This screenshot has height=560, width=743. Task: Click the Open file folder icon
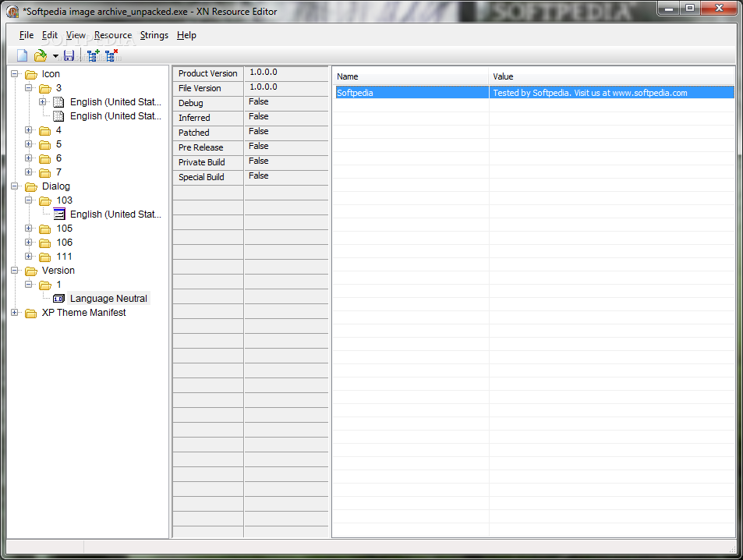(41, 56)
